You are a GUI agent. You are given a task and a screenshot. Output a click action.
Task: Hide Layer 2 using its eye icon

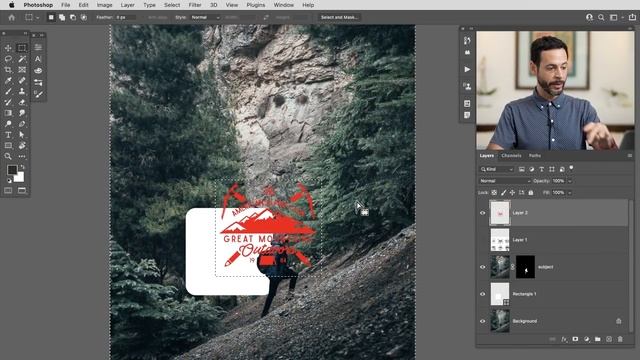point(482,213)
